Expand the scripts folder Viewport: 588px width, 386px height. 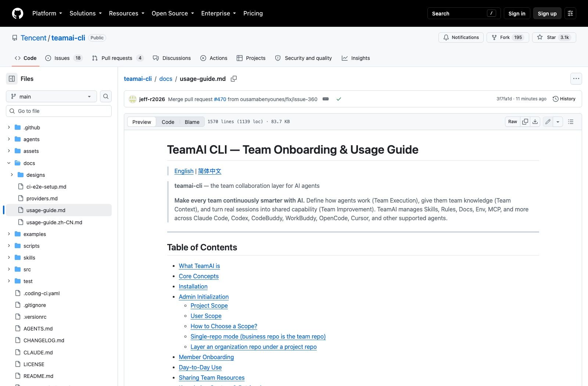(x=9, y=246)
